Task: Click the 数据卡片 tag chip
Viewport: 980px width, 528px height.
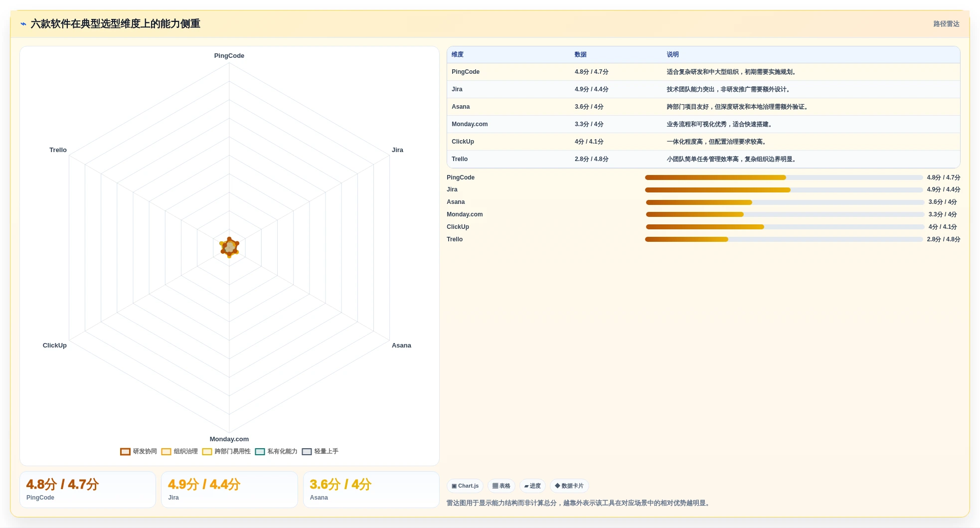Action: [x=569, y=486]
